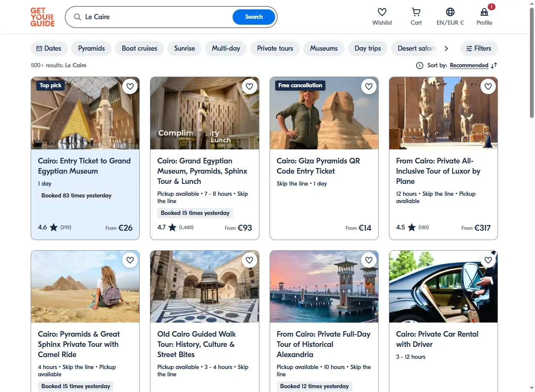The width and height of the screenshot is (535, 392).
Task: Click the Complimentary Lunch museum photo
Action: pos(204,113)
